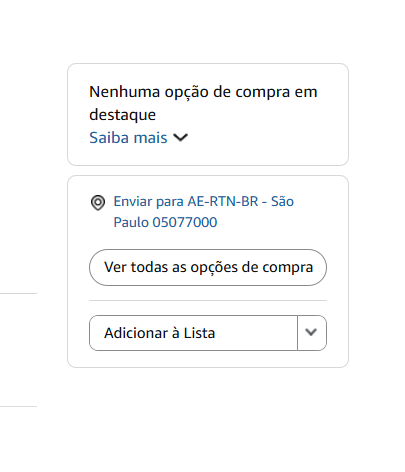
Task: Open the Adicionar à Lista dropdown arrow
Action: pos(312,333)
